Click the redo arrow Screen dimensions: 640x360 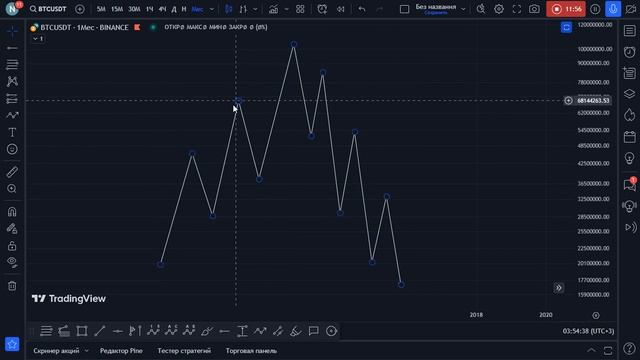379,9
